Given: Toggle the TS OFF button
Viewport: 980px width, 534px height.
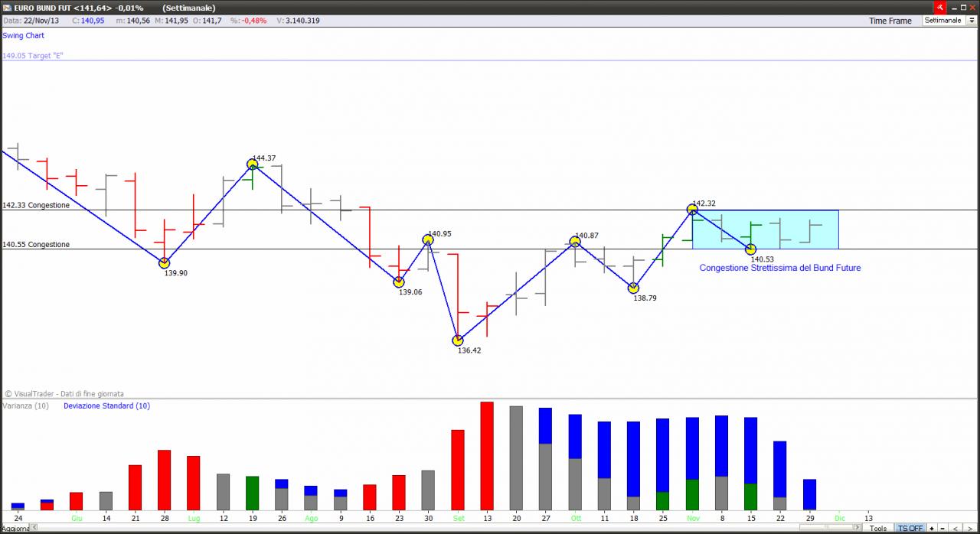Looking at the screenshot, I should coord(910,528).
